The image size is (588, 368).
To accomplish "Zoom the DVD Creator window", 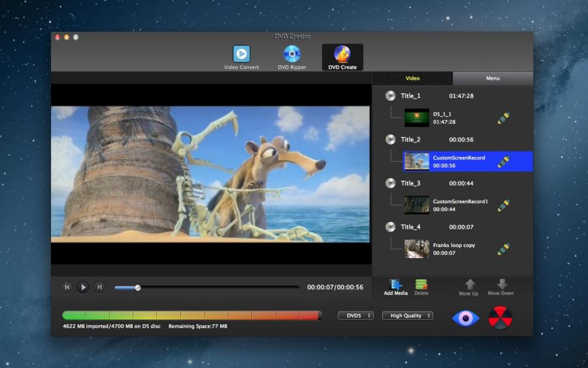I will [x=76, y=37].
